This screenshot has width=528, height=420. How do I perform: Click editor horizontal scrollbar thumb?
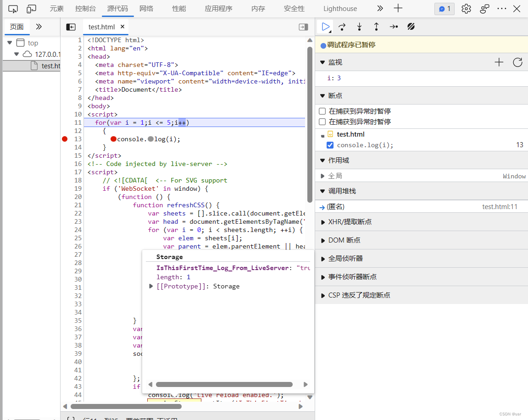tap(126, 406)
